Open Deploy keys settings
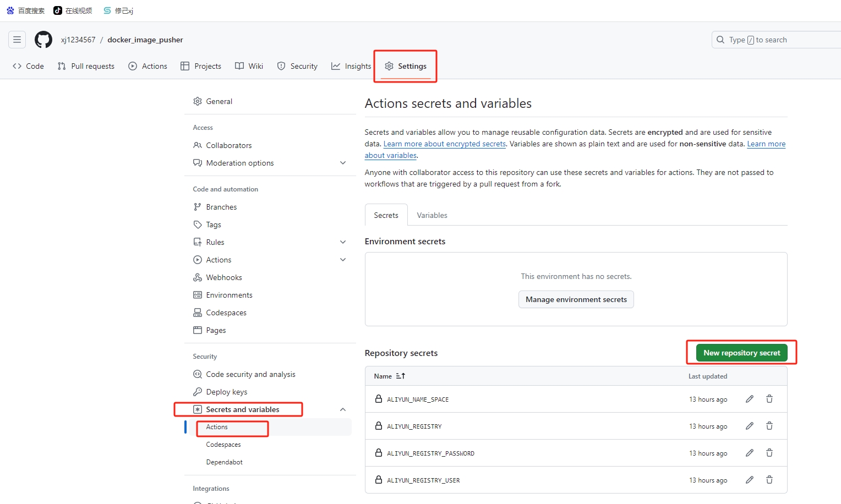The image size is (841, 504). [227, 391]
